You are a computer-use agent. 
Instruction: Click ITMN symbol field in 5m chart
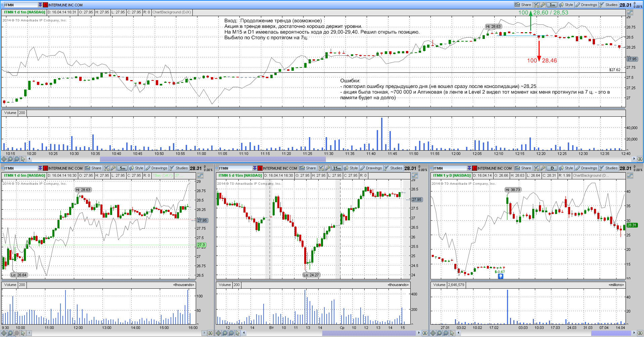click(20, 168)
